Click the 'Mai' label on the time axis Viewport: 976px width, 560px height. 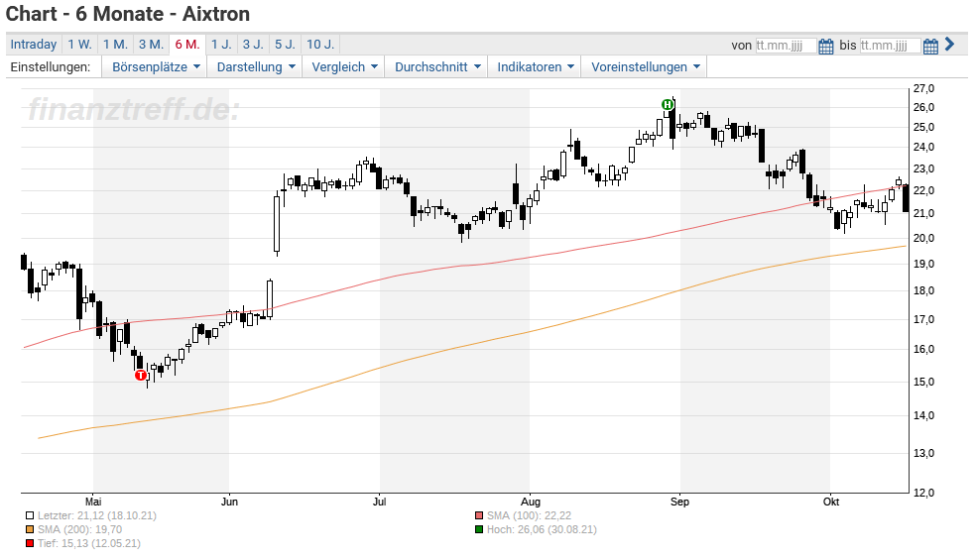(93, 502)
